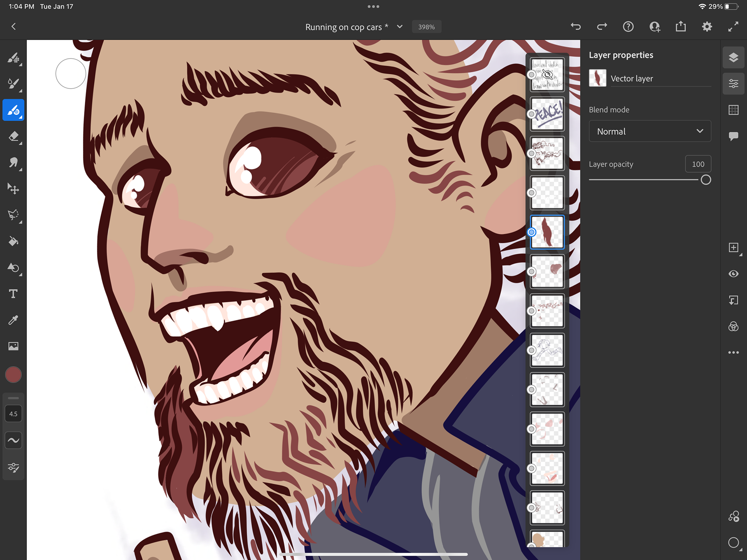Redo the last action
The image size is (747, 560).
coord(602,26)
